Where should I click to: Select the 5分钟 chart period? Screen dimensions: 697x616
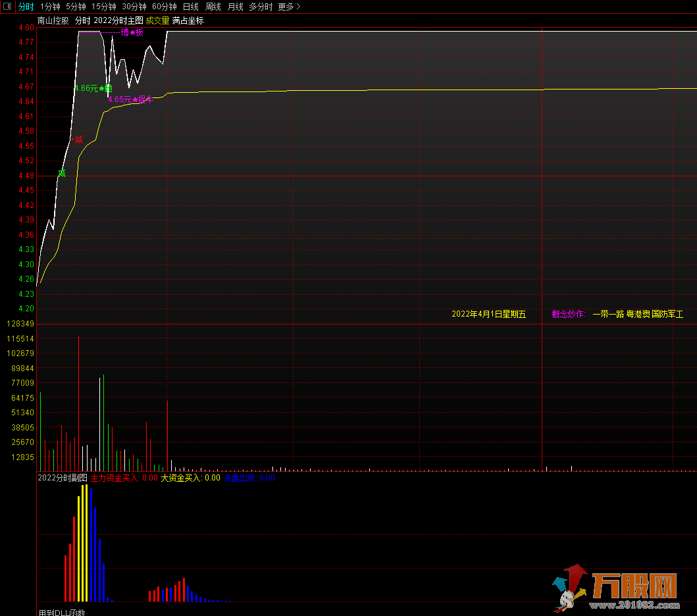pyautogui.click(x=76, y=7)
